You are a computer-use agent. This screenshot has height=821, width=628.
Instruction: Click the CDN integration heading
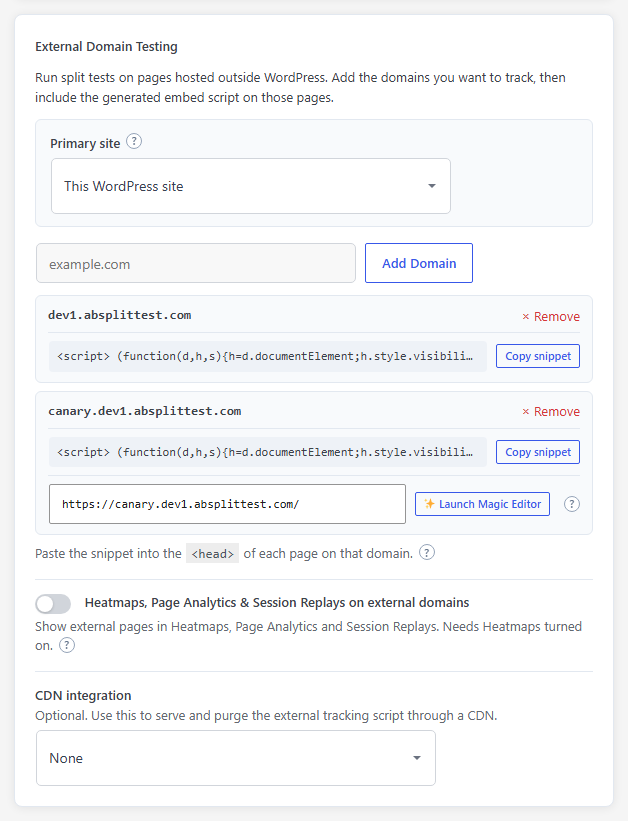tap(83, 695)
